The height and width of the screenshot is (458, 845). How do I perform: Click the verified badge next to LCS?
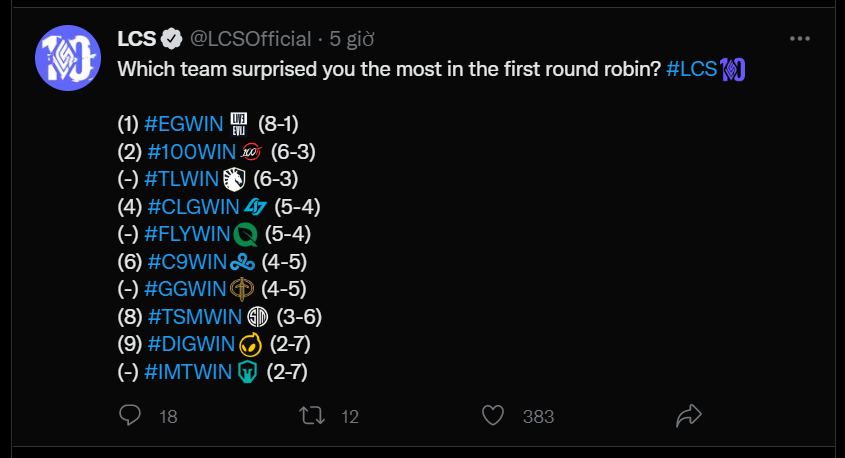pos(172,39)
